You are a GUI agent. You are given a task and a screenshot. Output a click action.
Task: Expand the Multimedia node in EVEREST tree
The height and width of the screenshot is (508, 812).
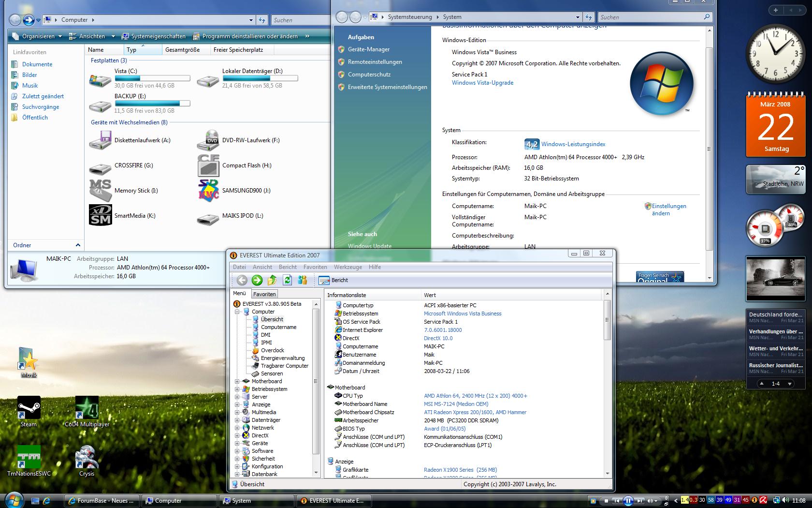(237, 412)
